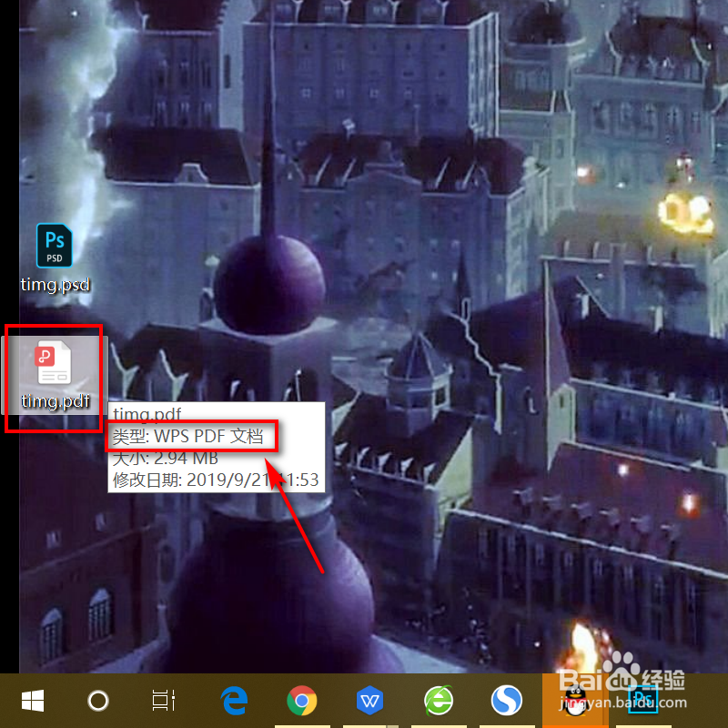Open the green 360 browser taskbar icon

click(x=439, y=701)
